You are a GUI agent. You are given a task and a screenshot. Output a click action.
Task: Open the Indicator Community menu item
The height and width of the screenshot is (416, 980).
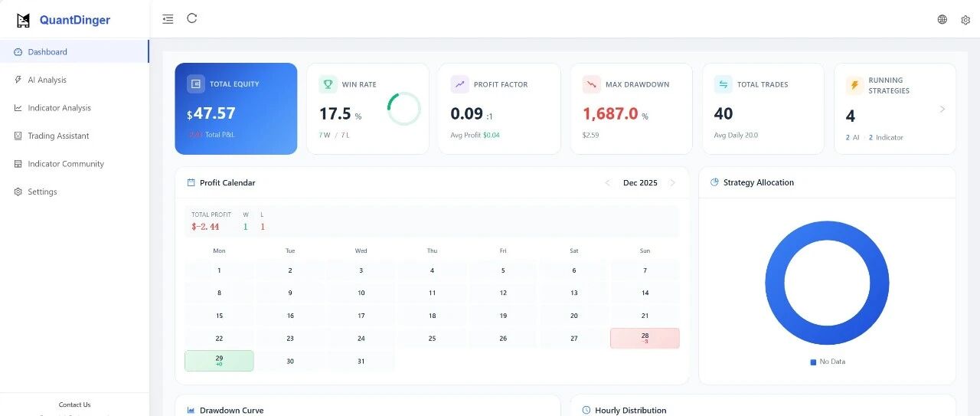point(74,164)
